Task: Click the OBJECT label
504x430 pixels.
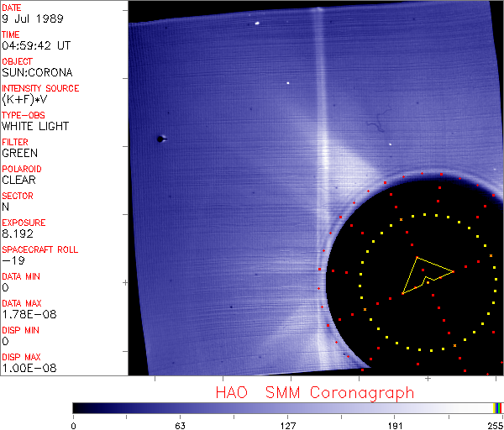Action: click(x=17, y=61)
